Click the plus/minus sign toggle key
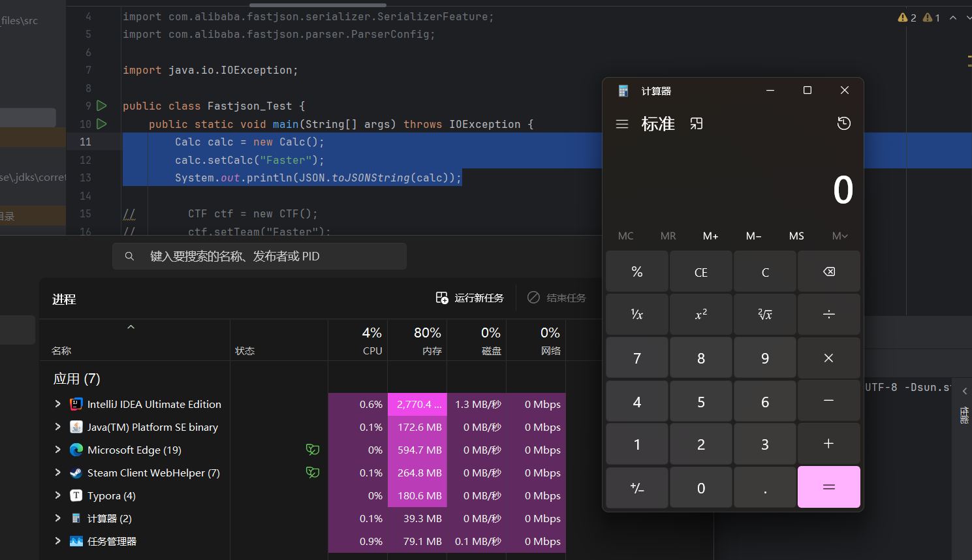This screenshot has width=972, height=560. tap(637, 487)
